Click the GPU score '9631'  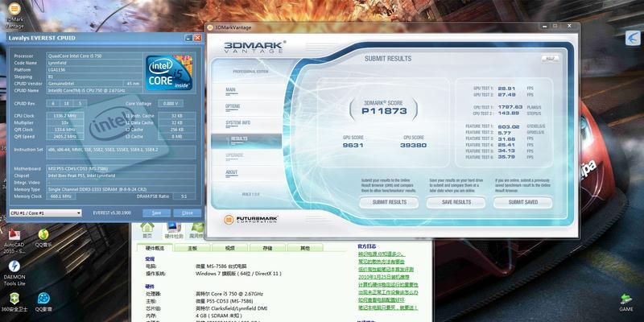[x=353, y=145]
